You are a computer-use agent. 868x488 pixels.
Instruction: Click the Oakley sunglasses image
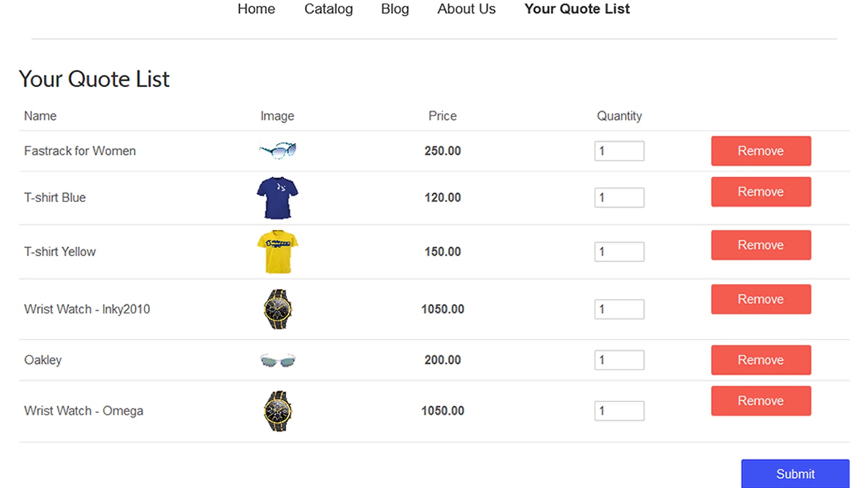[x=278, y=360]
